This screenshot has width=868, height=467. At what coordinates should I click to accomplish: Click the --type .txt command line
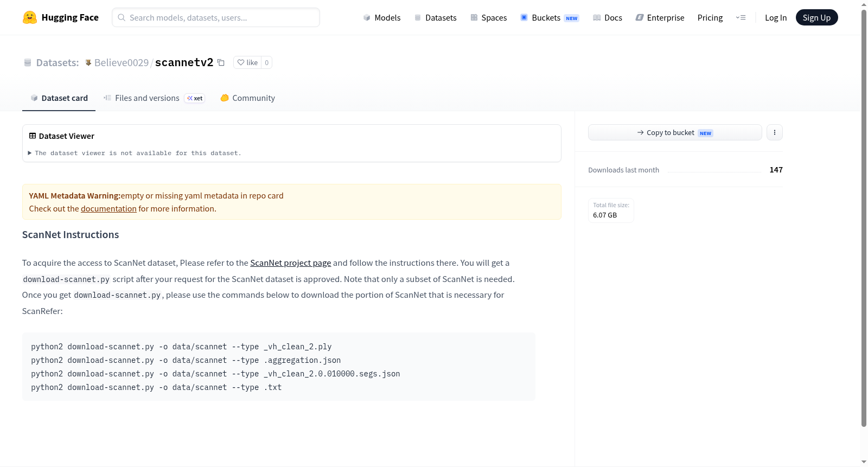tap(156, 388)
